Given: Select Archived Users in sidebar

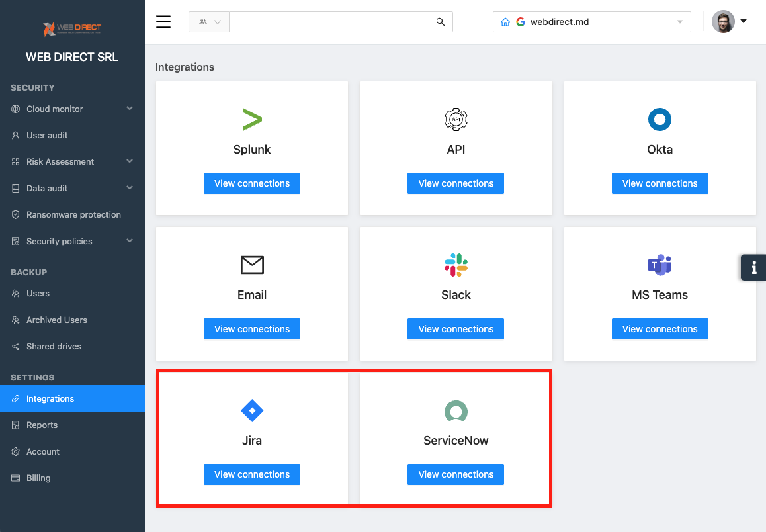Looking at the screenshot, I should 72,320.
